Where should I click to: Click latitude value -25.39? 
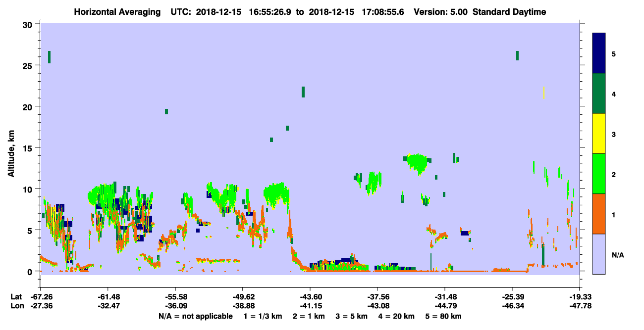[512, 297]
